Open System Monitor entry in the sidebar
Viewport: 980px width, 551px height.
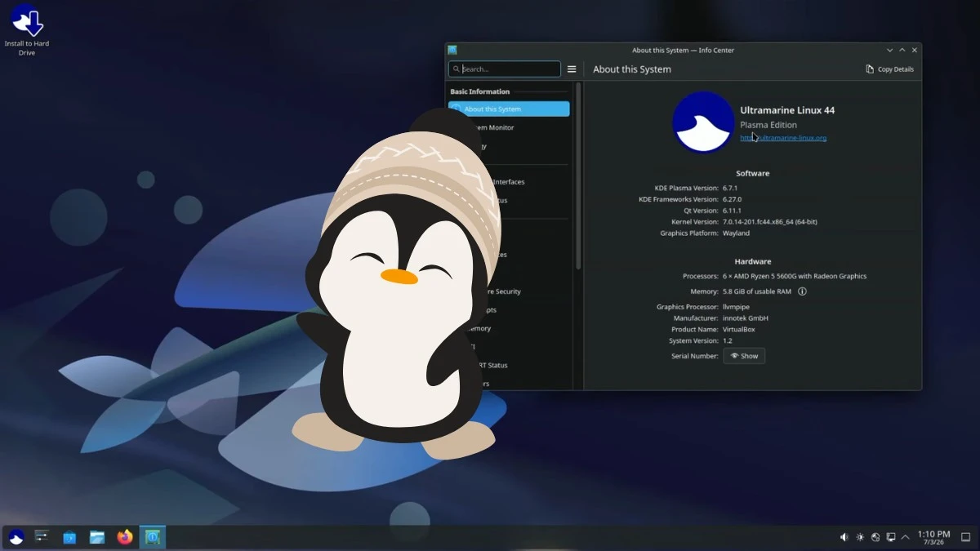coord(509,127)
